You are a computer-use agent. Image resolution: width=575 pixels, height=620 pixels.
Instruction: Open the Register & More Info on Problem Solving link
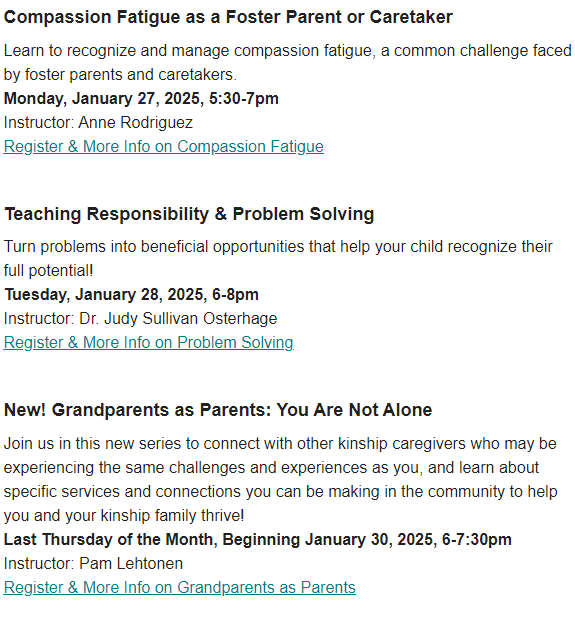point(149,342)
